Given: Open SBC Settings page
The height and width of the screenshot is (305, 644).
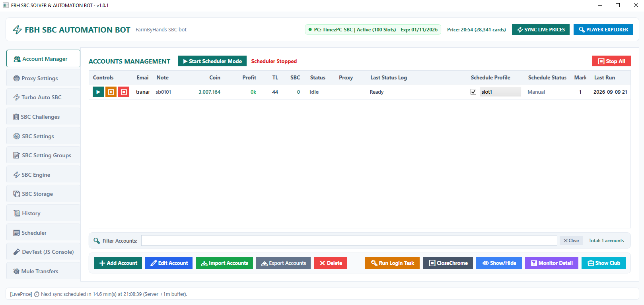Looking at the screenshot, I should pyautogui.click(x=43, y=136).
